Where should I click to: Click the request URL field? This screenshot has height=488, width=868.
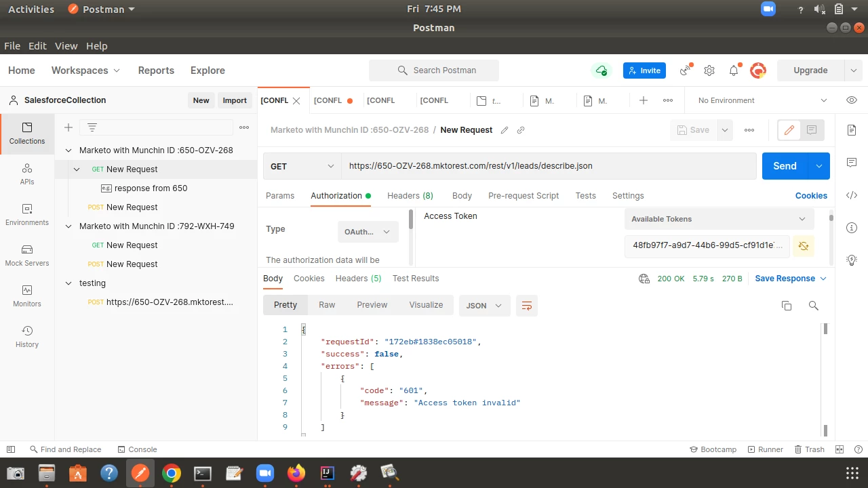click(x=549, y=166)
